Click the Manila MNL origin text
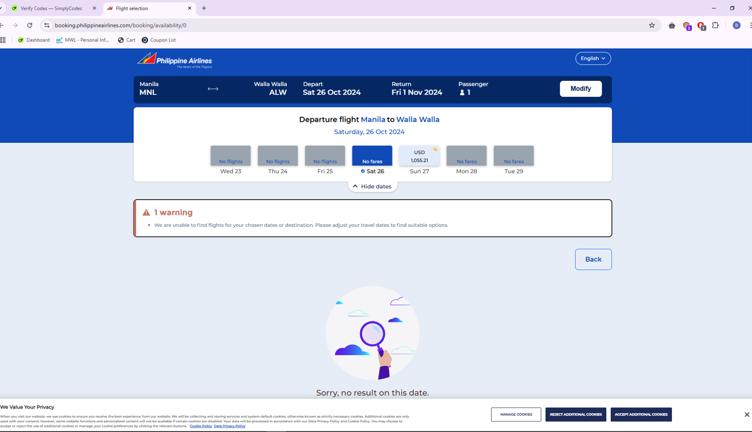The image size is (752, 432). 149,89
